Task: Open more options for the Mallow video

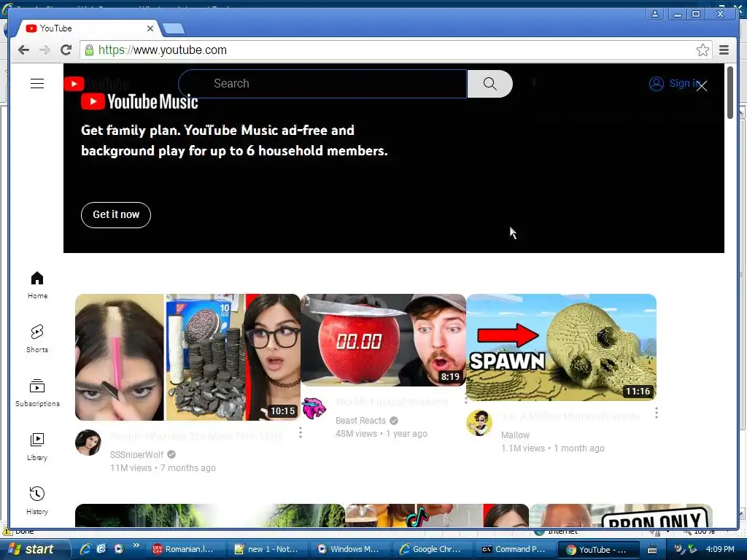Action: pyautogui.click(x=657, y=413)
